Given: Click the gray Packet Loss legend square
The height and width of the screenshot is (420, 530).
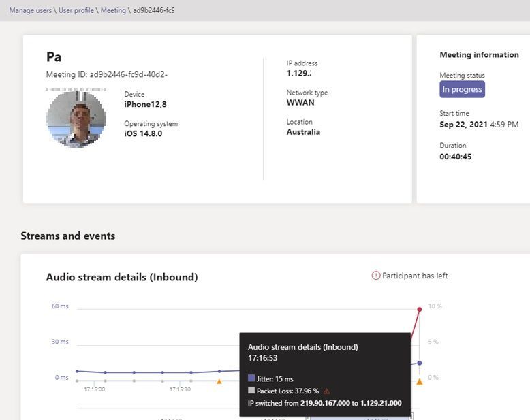Looking at the screenshot, I should pos(251,390).
